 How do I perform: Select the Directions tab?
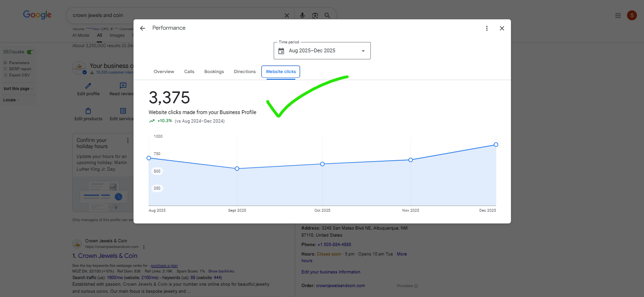245,72
